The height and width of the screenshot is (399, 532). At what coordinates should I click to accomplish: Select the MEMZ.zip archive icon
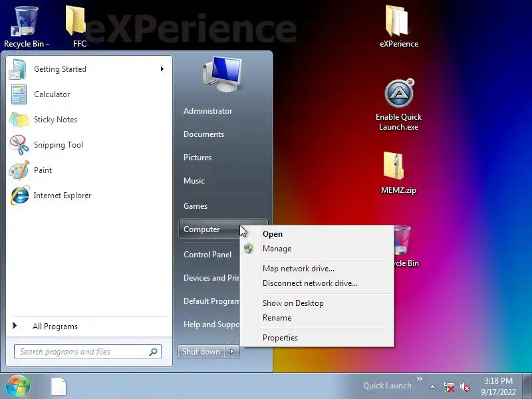pos(398,173)
